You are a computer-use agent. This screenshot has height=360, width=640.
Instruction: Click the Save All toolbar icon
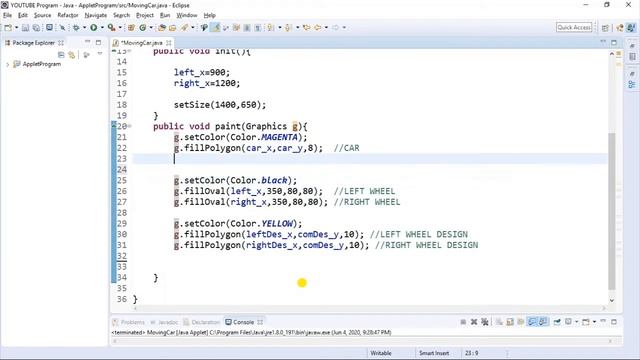tap(36, 27)
